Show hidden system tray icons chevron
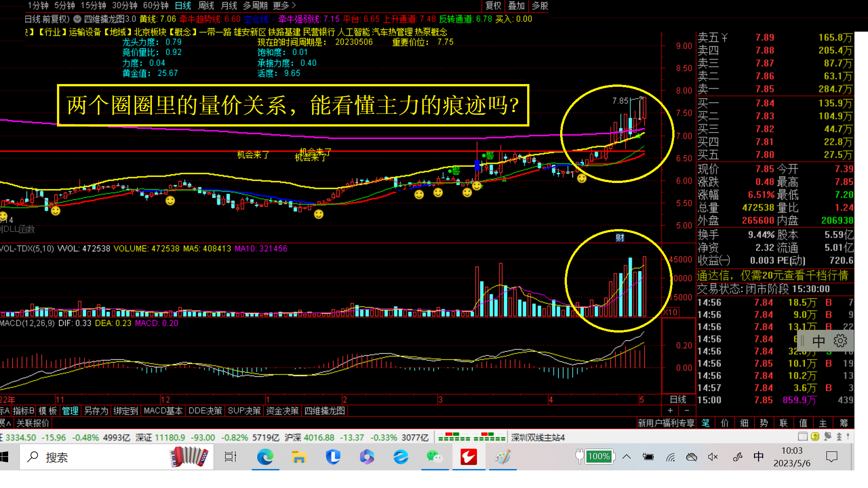 click(x=627, y=457)
